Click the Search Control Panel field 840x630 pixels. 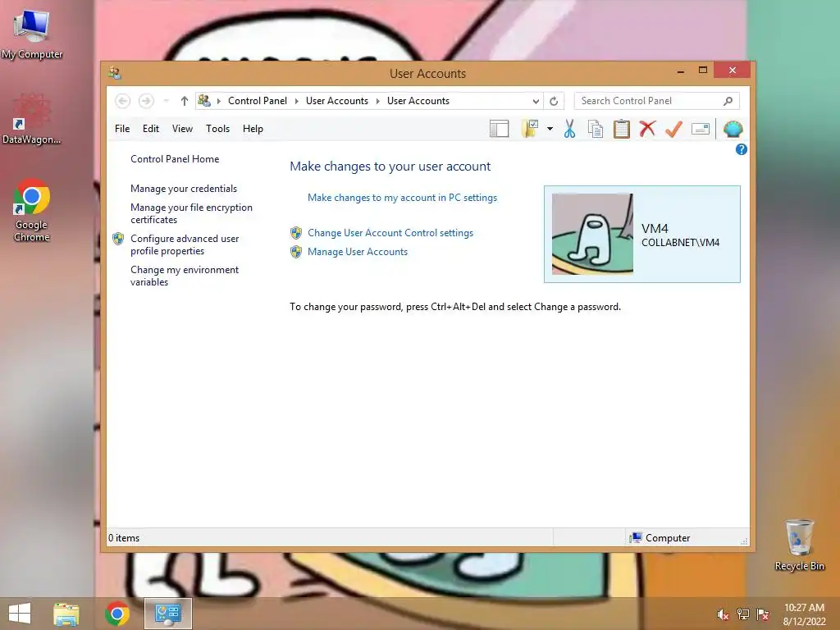657,101
